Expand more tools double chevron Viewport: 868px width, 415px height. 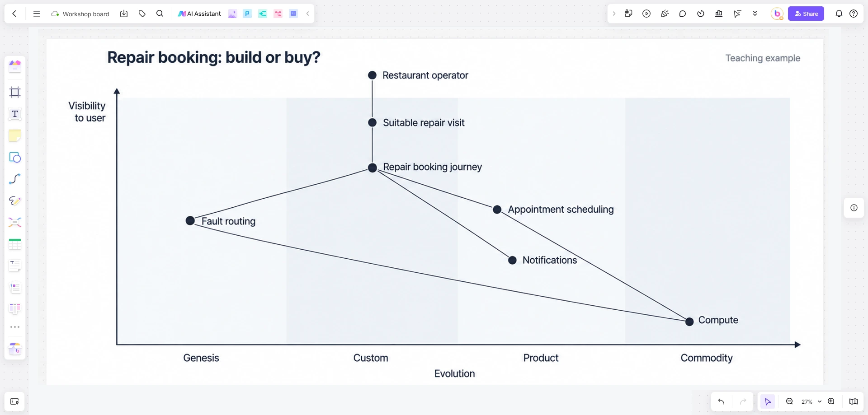755,14
